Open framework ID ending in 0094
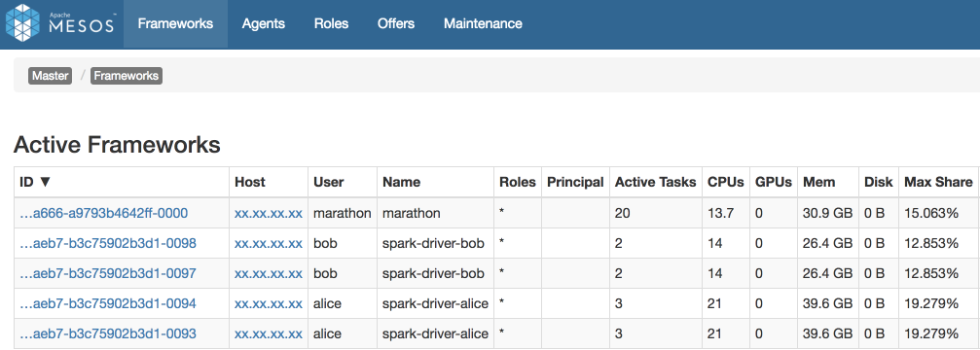The width and height of the screenshot is (980, 350). point(108,304)
